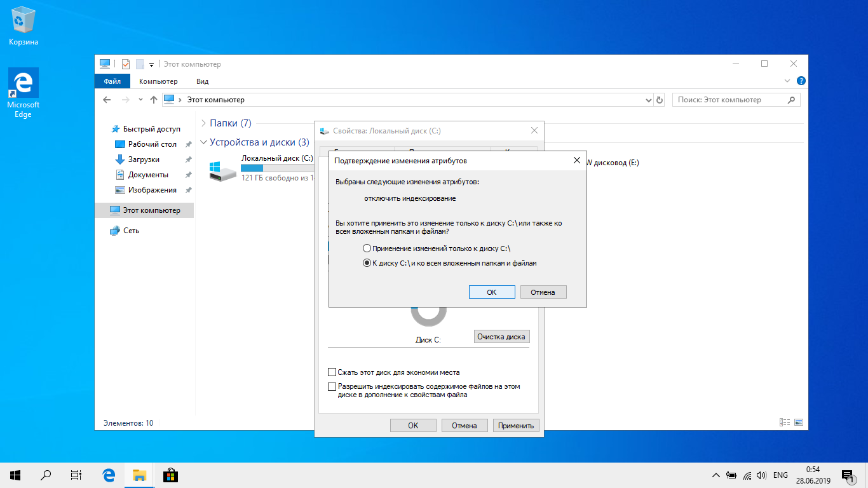Confirm attribute change with OK button
The height and width of the screenshot is (488, 868).
click(491, 292)
